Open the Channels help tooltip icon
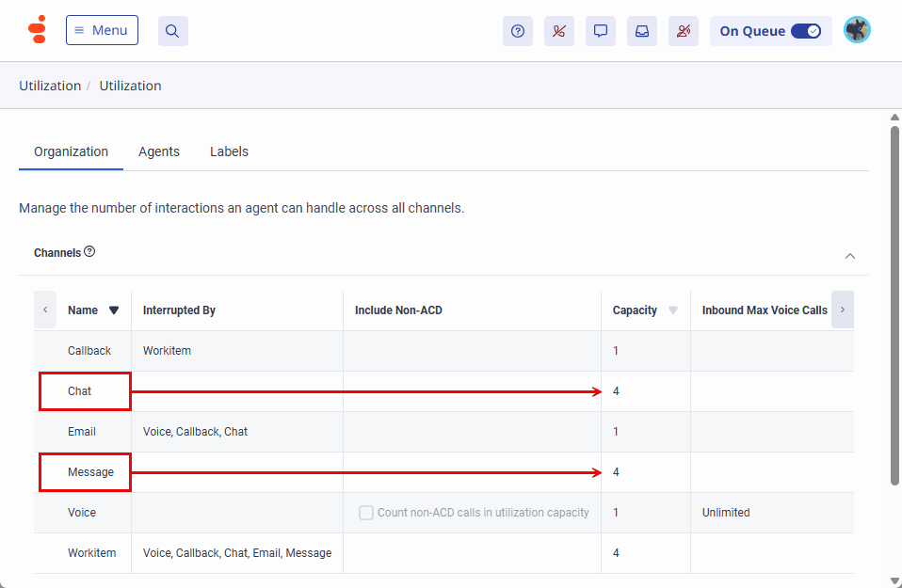The height and width of the screenshot is (588, 902). tap(89, 250)
